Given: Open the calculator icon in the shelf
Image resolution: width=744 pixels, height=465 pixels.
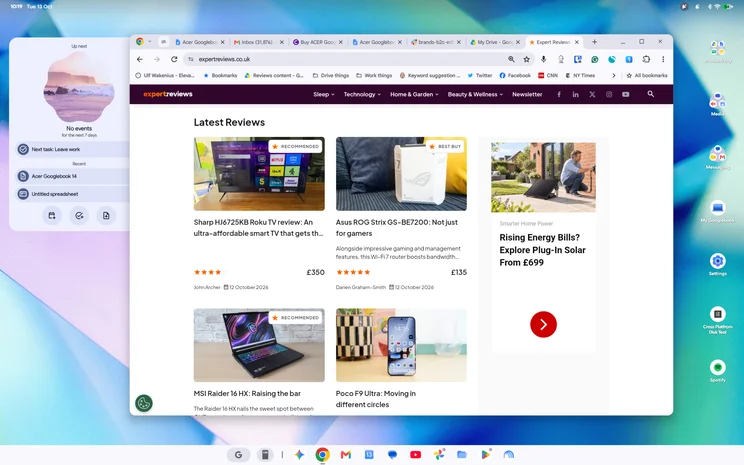Looking at the screenshot, I should [265, 455].
